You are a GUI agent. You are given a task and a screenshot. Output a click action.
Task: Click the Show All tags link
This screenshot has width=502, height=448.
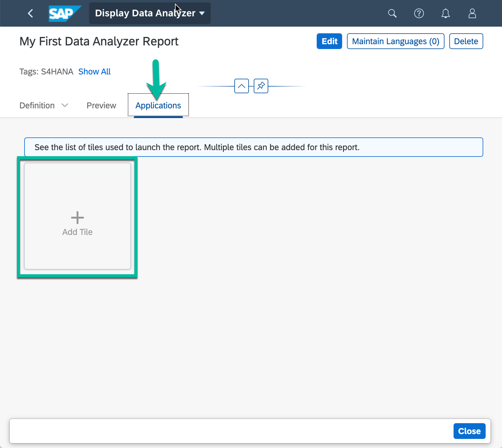[94, 71]
